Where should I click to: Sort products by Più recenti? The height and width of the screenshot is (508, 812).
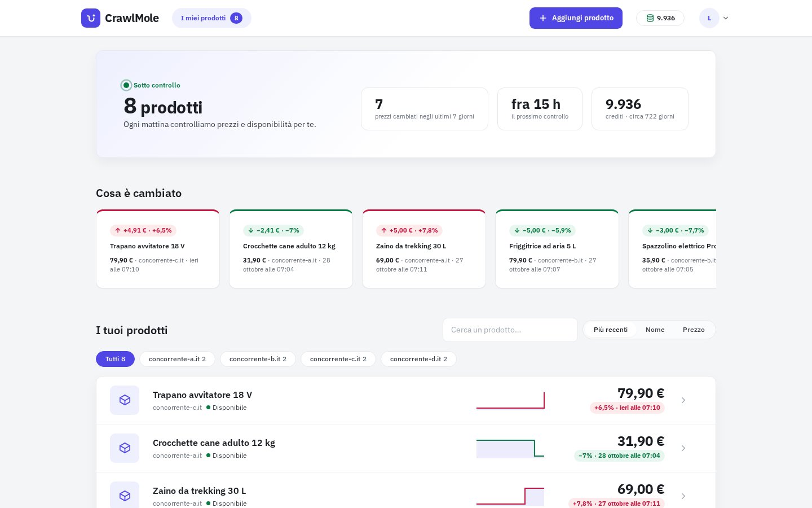coord(611,330)
